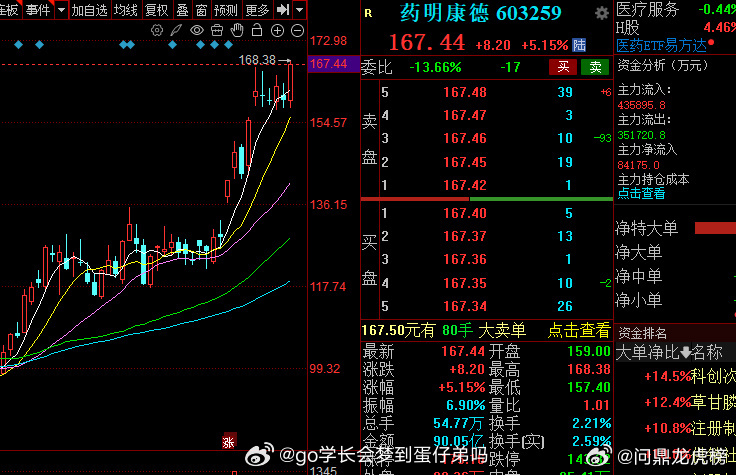This screenshot has width=736, height=475.
Task: Click 总手 value 54.77万
Action: click(458, 423)
